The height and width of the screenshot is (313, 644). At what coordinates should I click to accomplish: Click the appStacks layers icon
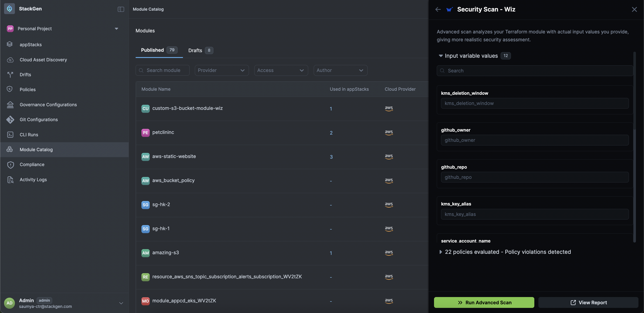10,44
